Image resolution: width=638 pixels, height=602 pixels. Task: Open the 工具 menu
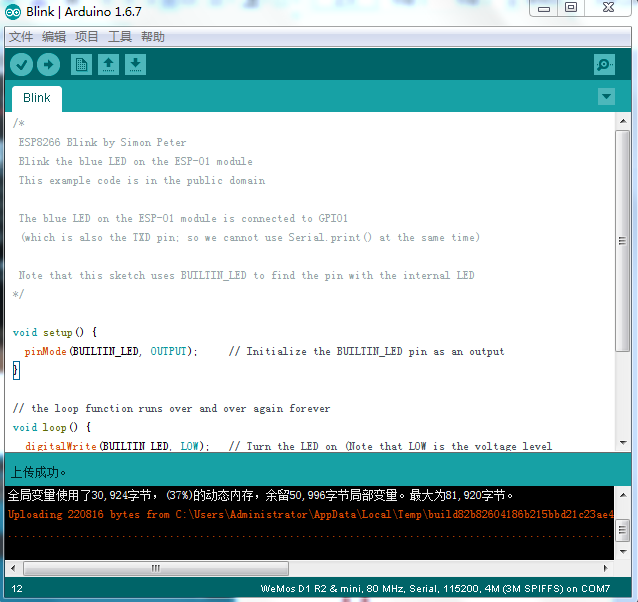click(120, 37)
